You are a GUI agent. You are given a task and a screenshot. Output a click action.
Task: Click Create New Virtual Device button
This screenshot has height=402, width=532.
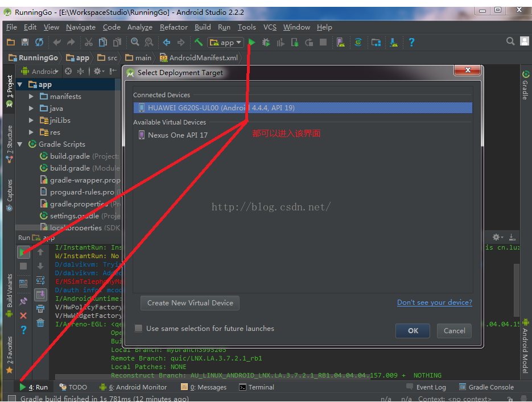tap(190, 302)
